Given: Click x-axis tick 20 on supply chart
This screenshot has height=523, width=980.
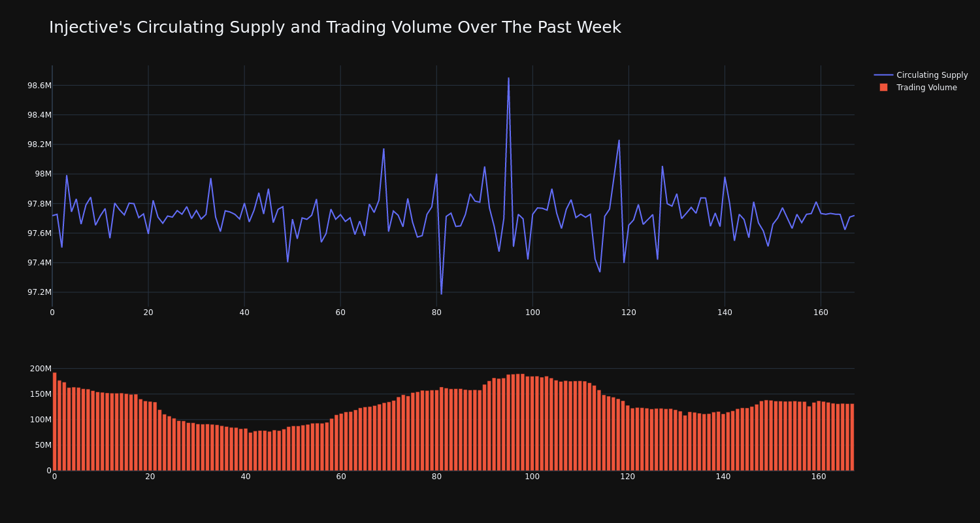Looking at the screenshot, I should click(x=148, y=312).
